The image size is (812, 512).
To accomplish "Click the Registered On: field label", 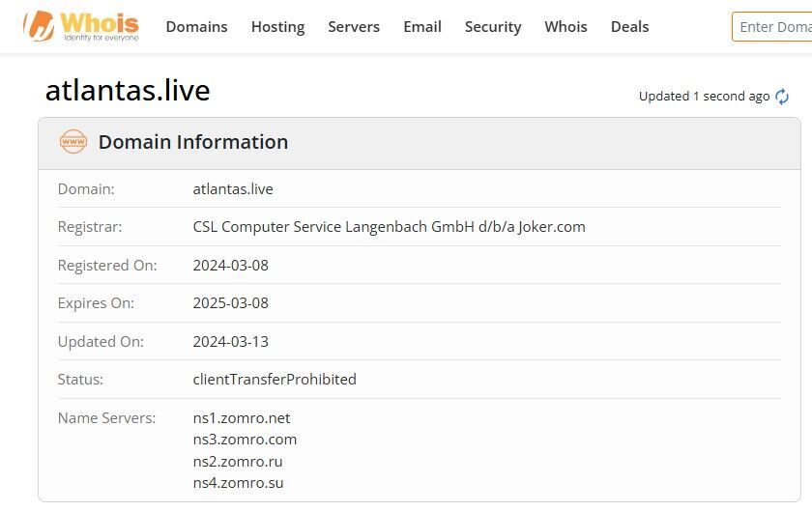I will [x=107, y=265].
